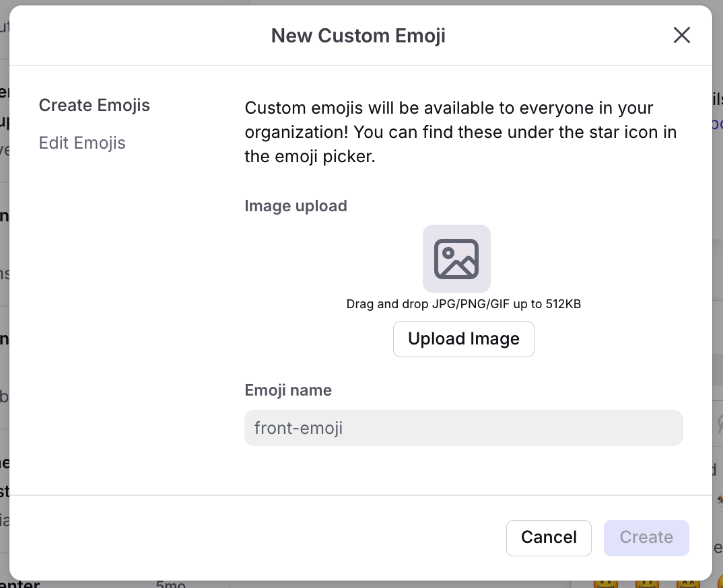
Task: Cancel the custom emoji creation
Action: click(549, 538)
